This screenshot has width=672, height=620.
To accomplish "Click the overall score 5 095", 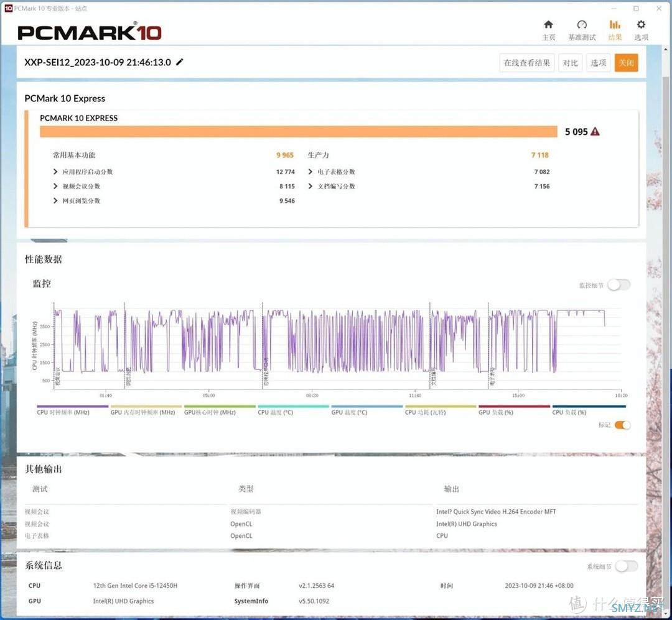I will coord(576,132).
